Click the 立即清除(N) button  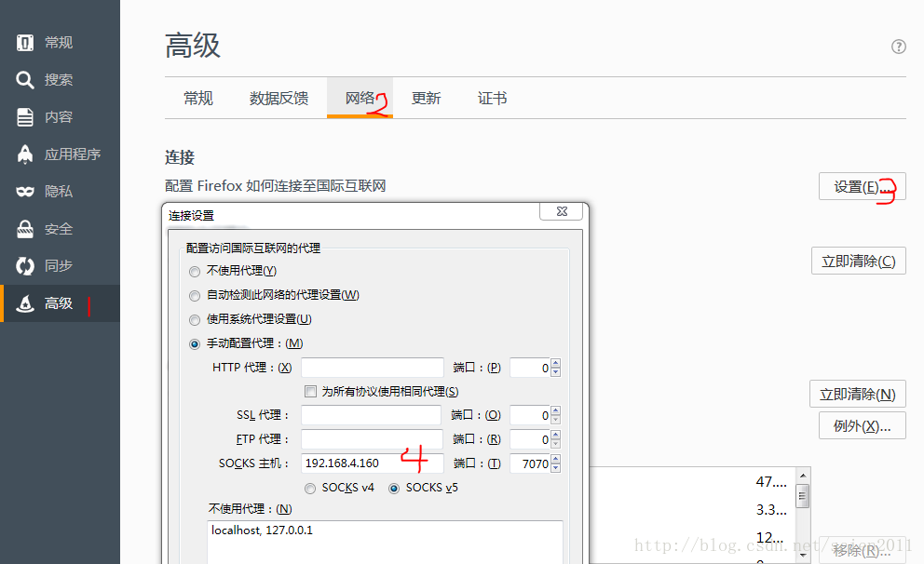pos(858,394)
